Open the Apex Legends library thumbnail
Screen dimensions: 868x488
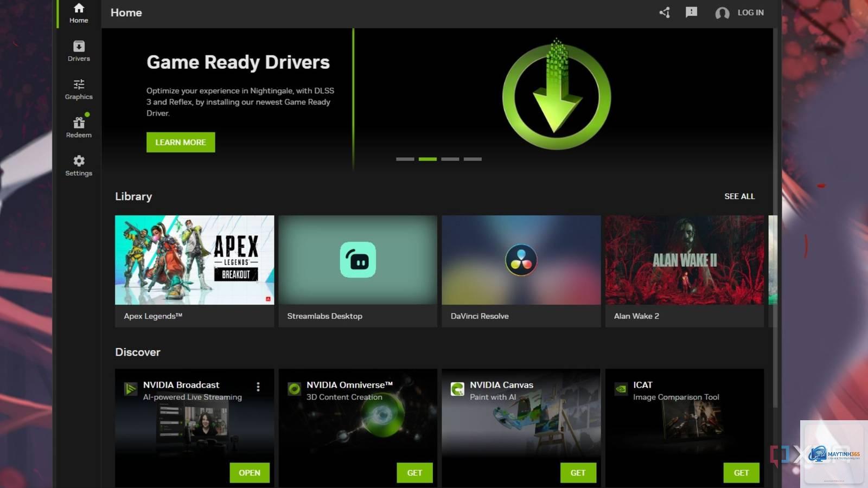(194, 260)
